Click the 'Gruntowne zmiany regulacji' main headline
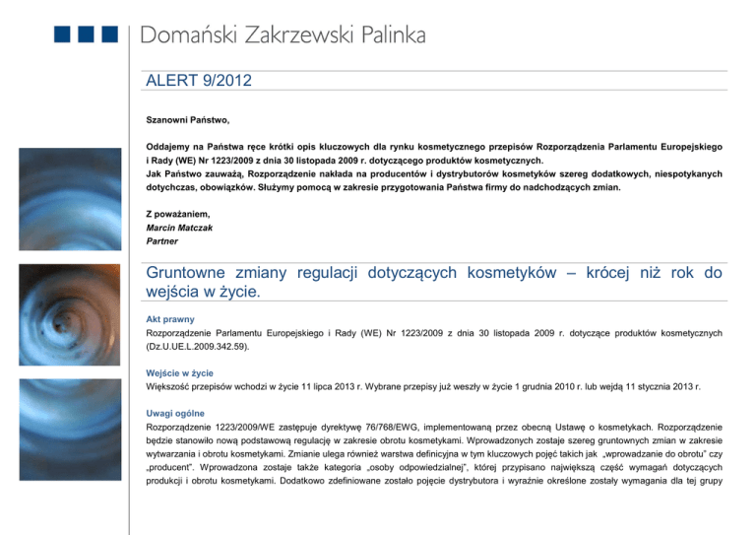The height and width of the screenshot is (535, 756). [x=434, y=281]
